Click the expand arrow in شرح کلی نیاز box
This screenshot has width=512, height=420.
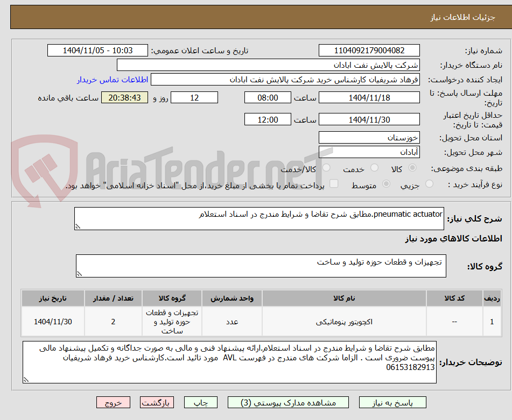(x=78, y=225)
